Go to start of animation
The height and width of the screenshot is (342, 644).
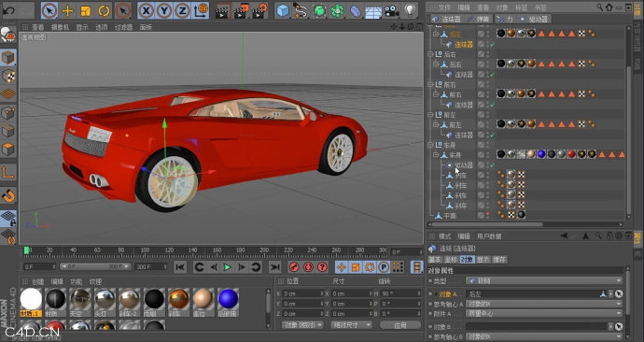[180, 267]
